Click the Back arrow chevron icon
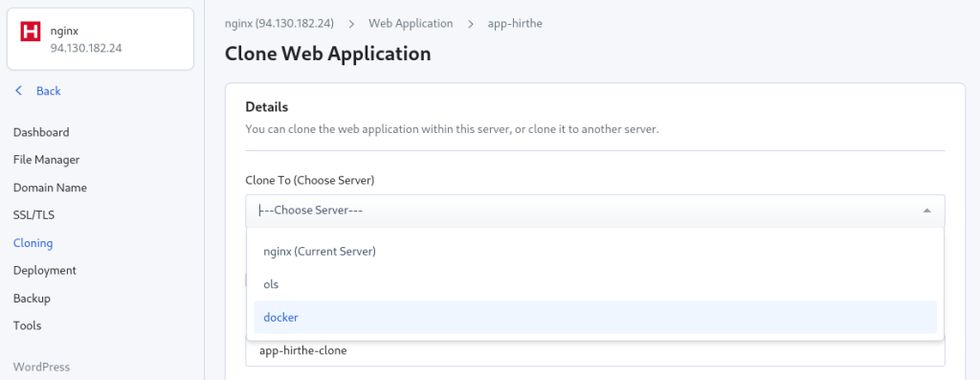The image size is (980, 380). (x=19, y=91)
